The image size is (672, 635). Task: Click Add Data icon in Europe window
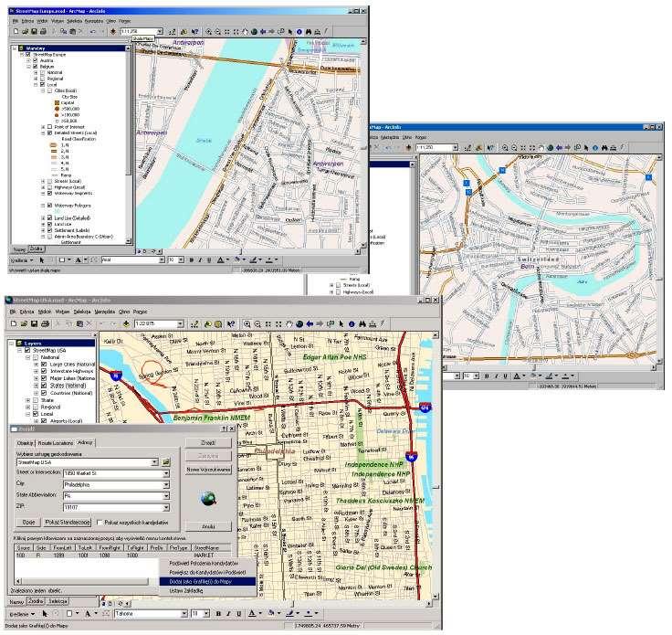point(113,31)
